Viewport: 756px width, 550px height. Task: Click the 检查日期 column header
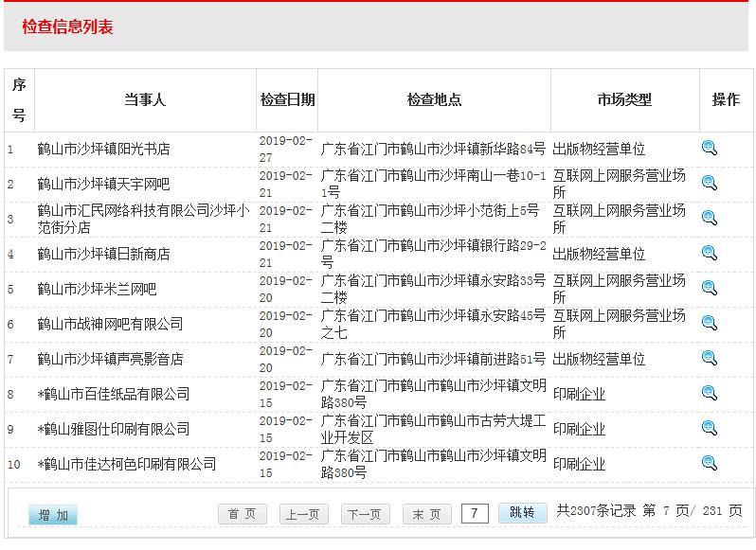(287, 99)
